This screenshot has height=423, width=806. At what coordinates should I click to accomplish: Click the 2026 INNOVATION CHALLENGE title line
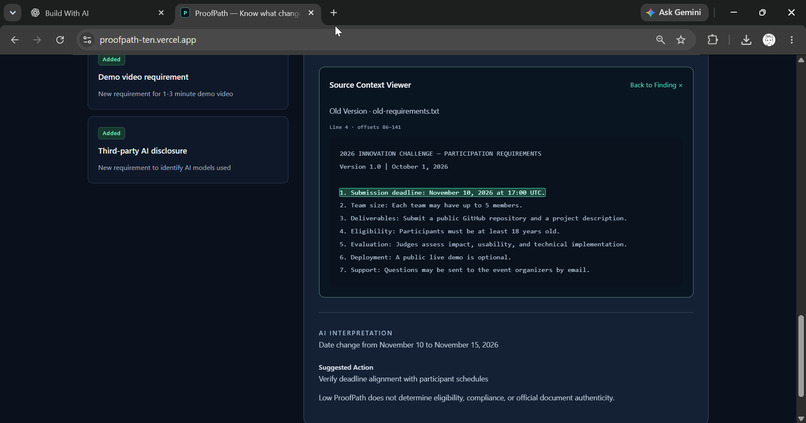click(440, 154)
